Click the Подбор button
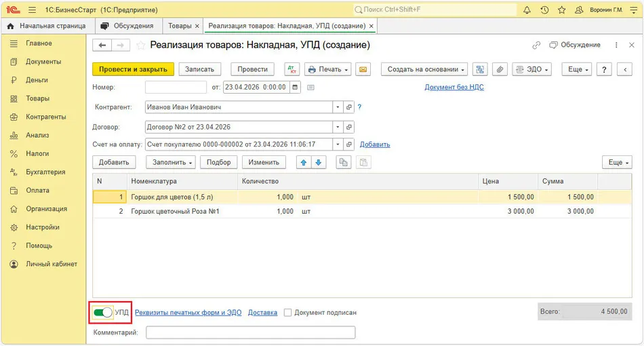Screen dimensions: 644x346 [x=218, y=162]
